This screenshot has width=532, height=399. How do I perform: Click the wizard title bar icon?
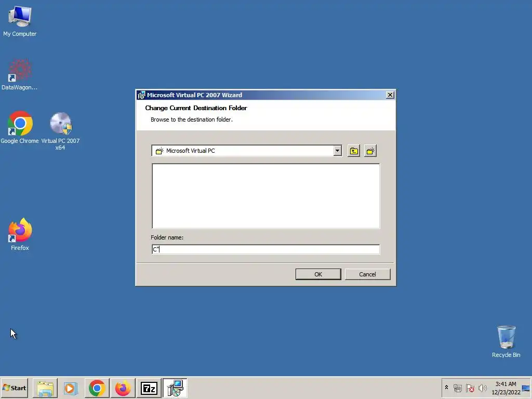click(141, 95)
